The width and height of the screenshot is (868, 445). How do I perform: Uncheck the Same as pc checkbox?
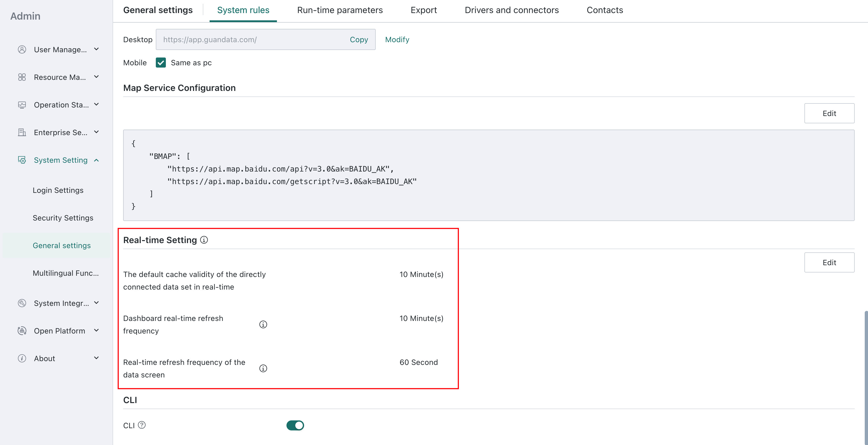point(161,63)
